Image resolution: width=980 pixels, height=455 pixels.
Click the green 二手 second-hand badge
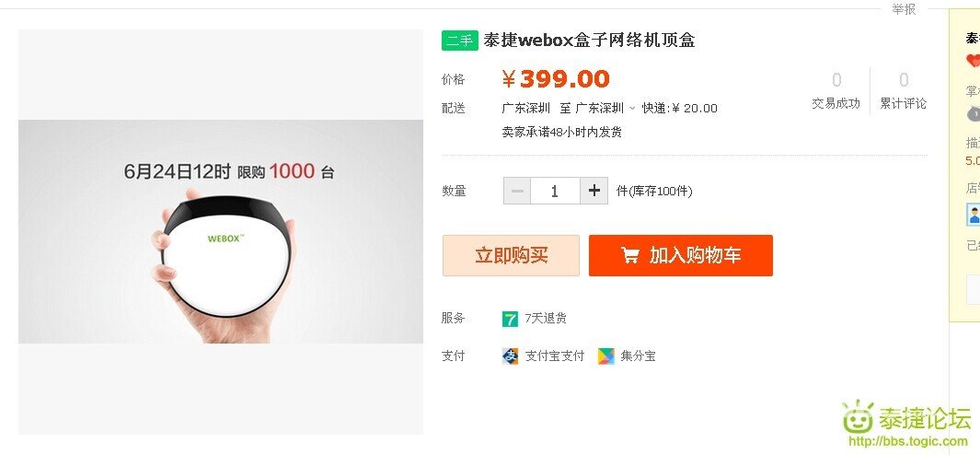click(x=459, y=41)
